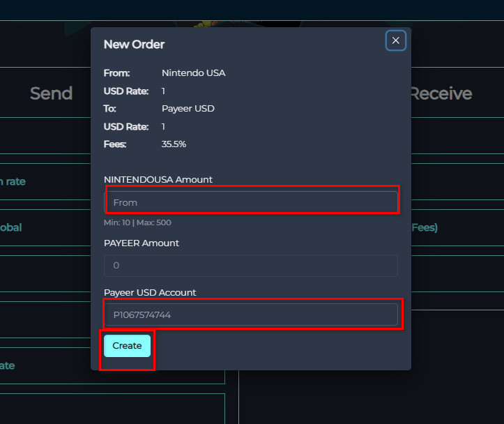Click the '35.5%' fees value
This screenshot has width=504, height=424.
click(174, 144)
